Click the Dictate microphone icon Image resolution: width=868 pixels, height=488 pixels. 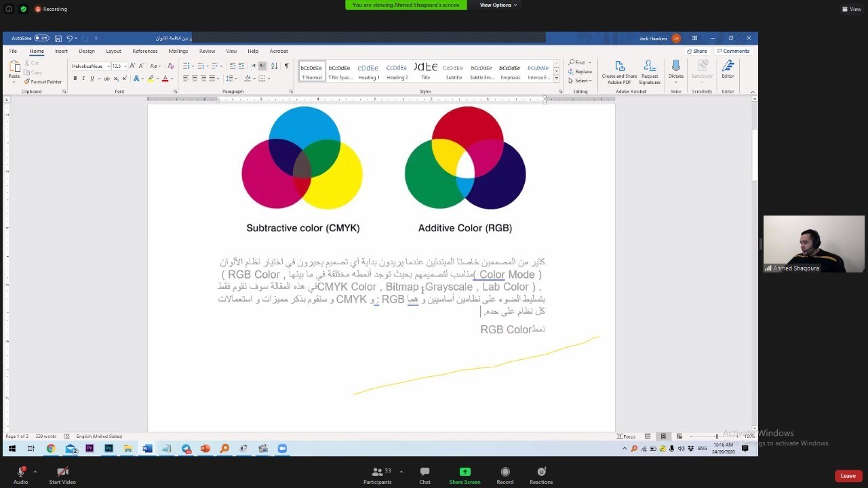[x=675, y=69]
